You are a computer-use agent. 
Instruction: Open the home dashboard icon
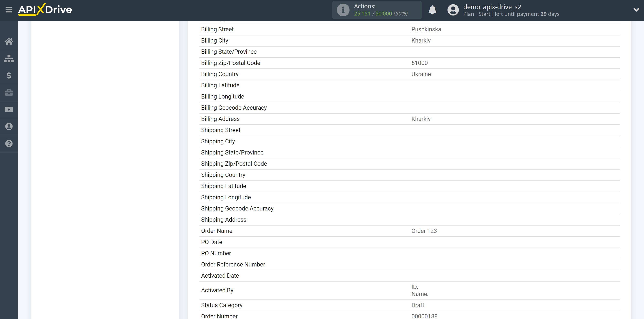click(9, 41)
